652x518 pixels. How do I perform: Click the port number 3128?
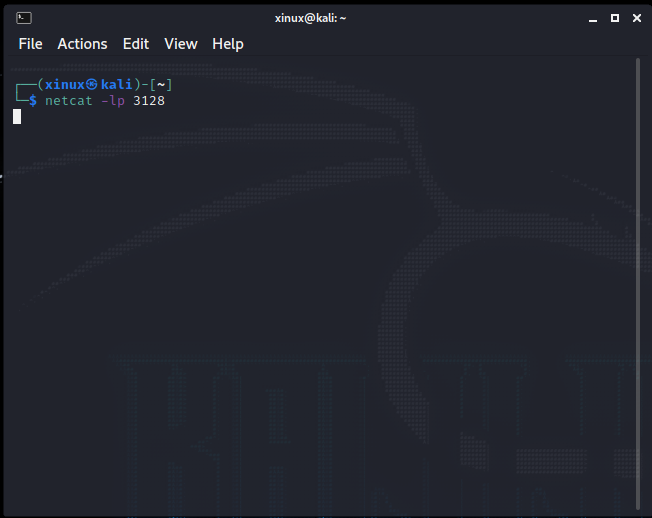click(x=148, y=101)
